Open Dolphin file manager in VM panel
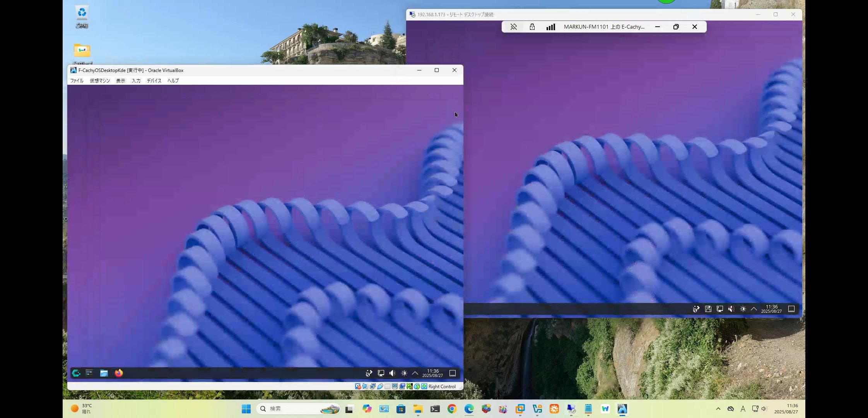Screen dimensions: 868x418 [104, 373]
